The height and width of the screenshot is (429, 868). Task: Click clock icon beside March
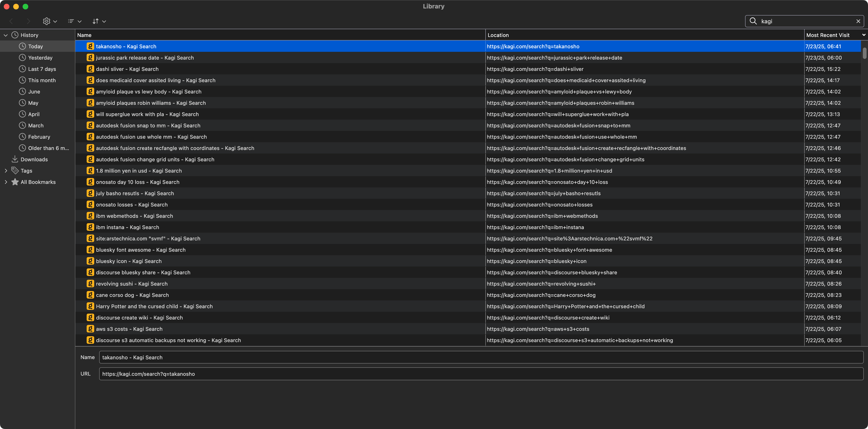[x=22, y=125]
